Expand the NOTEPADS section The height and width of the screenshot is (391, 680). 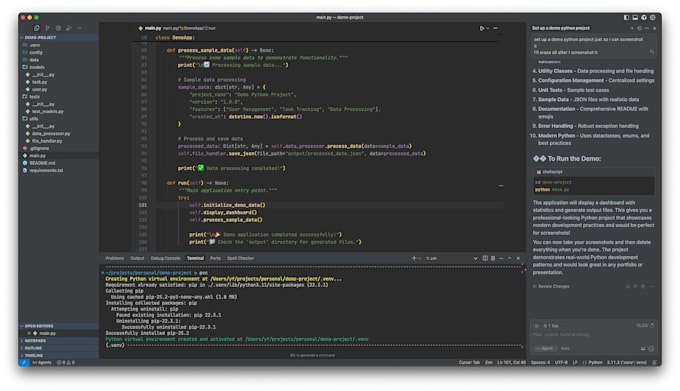click(x=59, y=341)
